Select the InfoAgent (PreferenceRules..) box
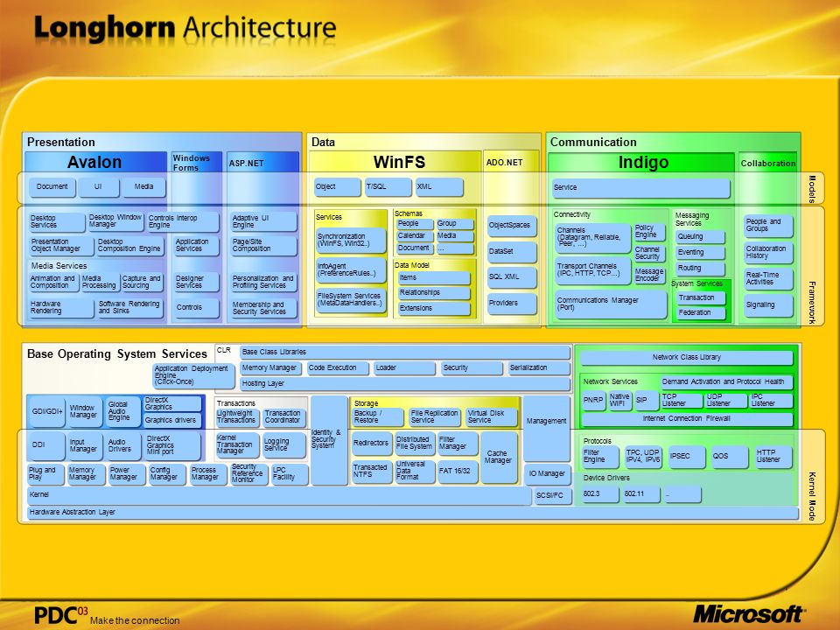 point(351,270)
